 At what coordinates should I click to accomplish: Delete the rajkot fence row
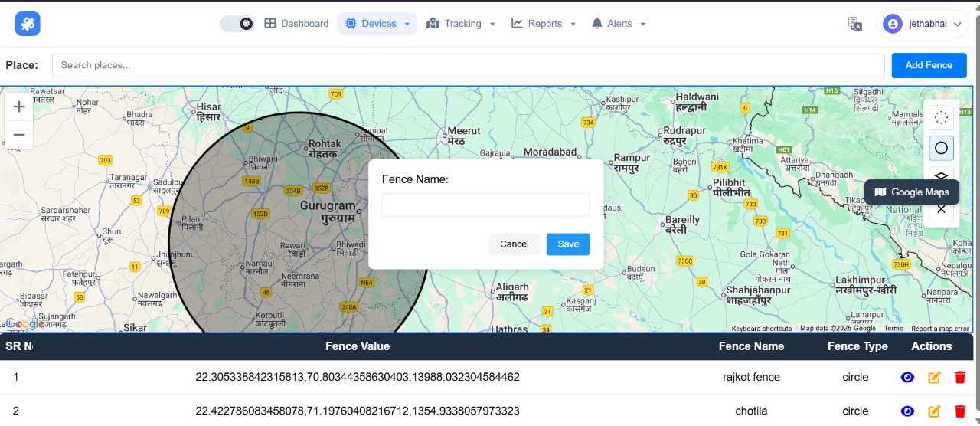tap(960, 377)
